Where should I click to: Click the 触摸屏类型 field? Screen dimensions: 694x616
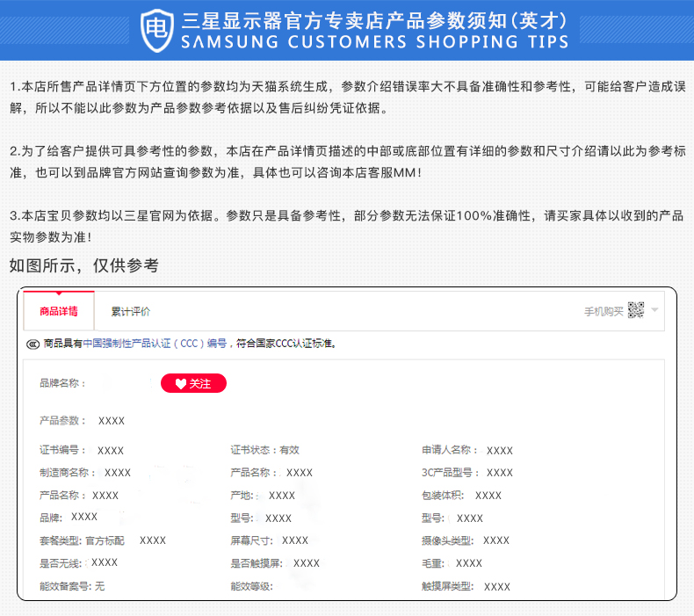pos(466,586)
